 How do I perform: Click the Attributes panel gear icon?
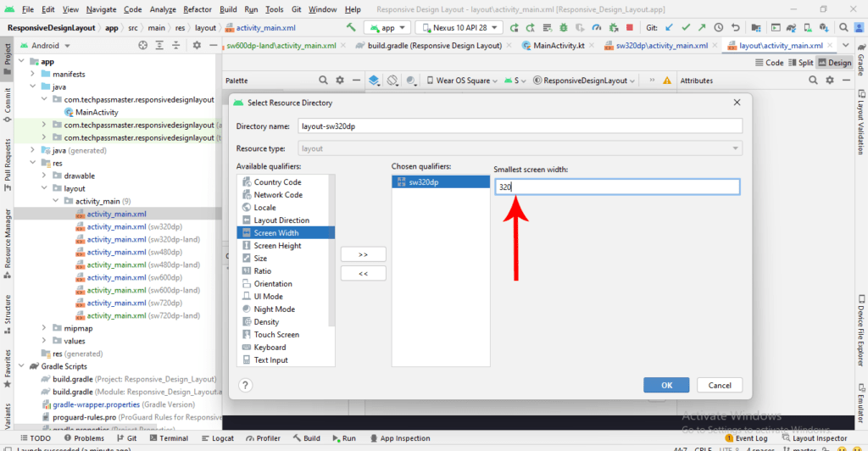click(830, 81)
